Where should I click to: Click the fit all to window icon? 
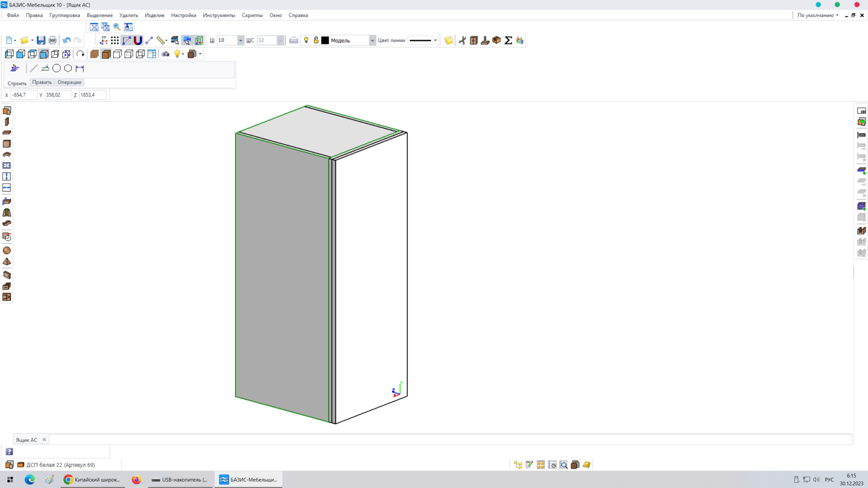[94, 27]
